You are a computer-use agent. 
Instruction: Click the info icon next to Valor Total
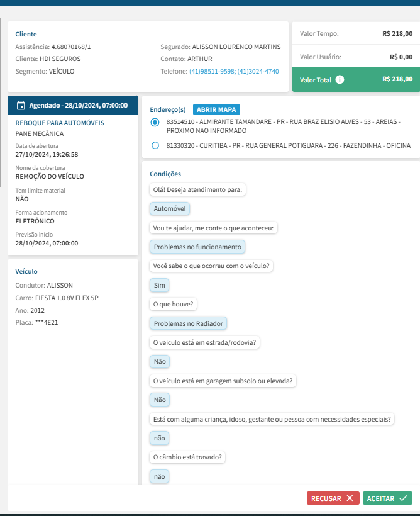point(340,79)
